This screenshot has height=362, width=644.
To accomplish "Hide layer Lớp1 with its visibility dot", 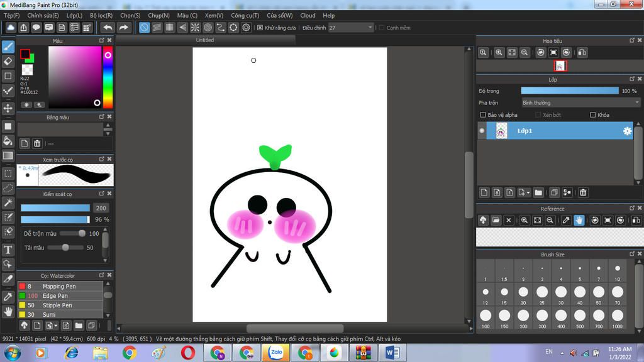I will [x=482, y=131].
